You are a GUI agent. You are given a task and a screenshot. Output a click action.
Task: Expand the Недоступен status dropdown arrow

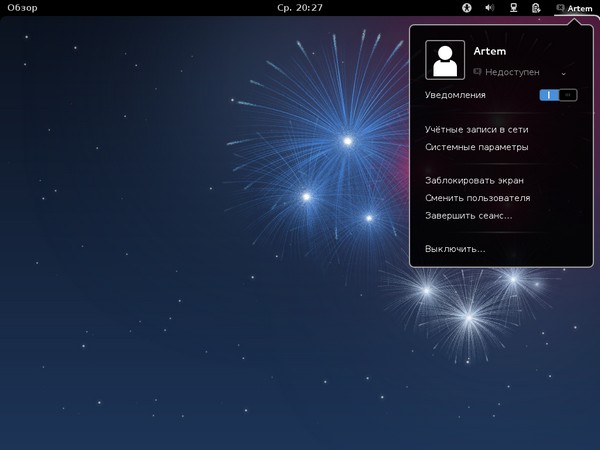click(x=564, y=73)
